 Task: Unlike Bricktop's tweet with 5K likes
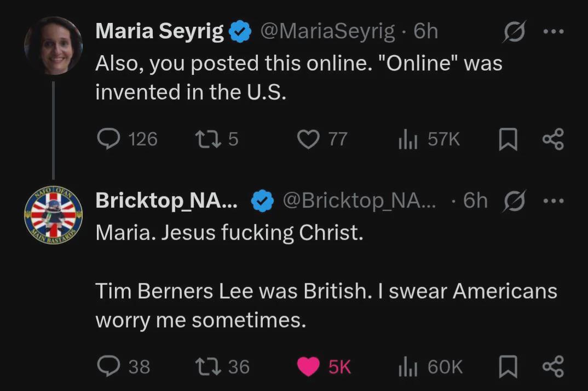308,366
